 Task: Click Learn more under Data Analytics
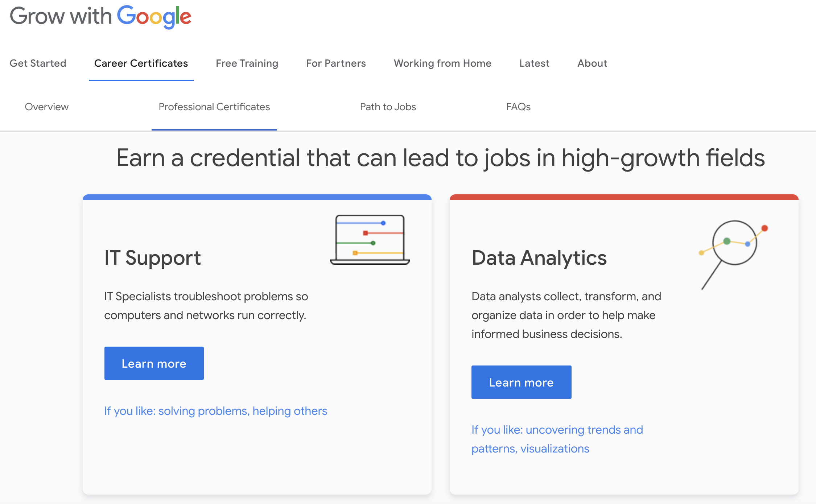pyautogui.click(x=522, y=382)
